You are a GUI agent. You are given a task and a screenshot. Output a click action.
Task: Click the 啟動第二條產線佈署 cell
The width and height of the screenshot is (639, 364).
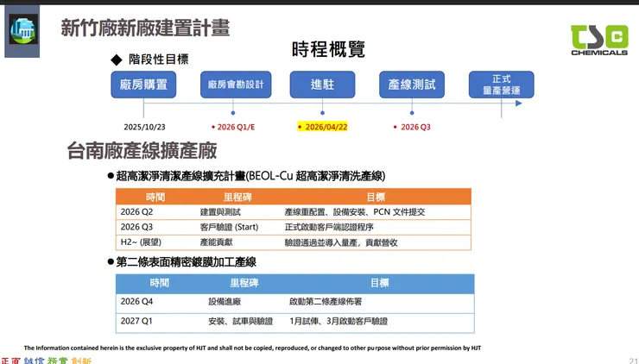coord(326,302)
